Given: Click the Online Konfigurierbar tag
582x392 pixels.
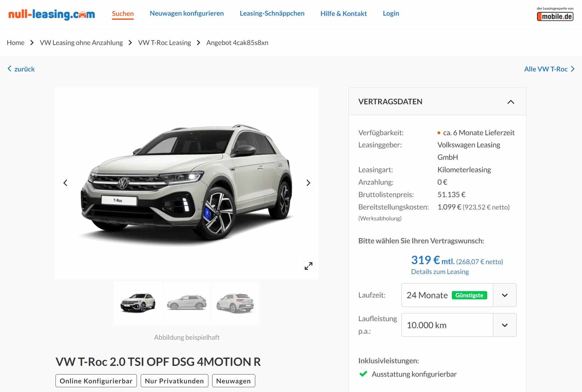Looking at the screenshot, I should click(x=96, y=381).
